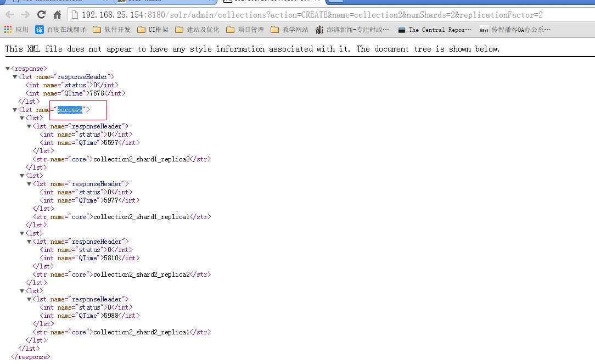Image resolution: width=595 pixels, height=364 pixels.
Task: Open the UI框架 bookmark folder
Action: coord(153,30)
